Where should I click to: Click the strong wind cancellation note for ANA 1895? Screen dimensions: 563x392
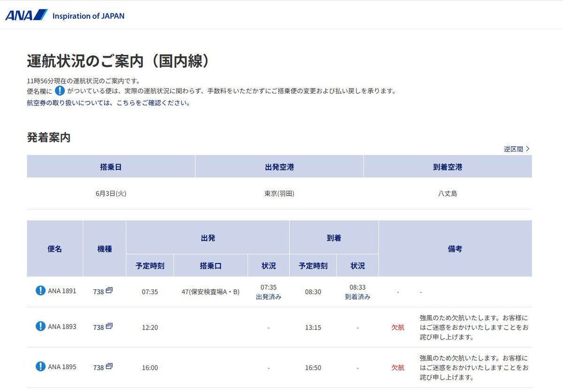(474, 368)
